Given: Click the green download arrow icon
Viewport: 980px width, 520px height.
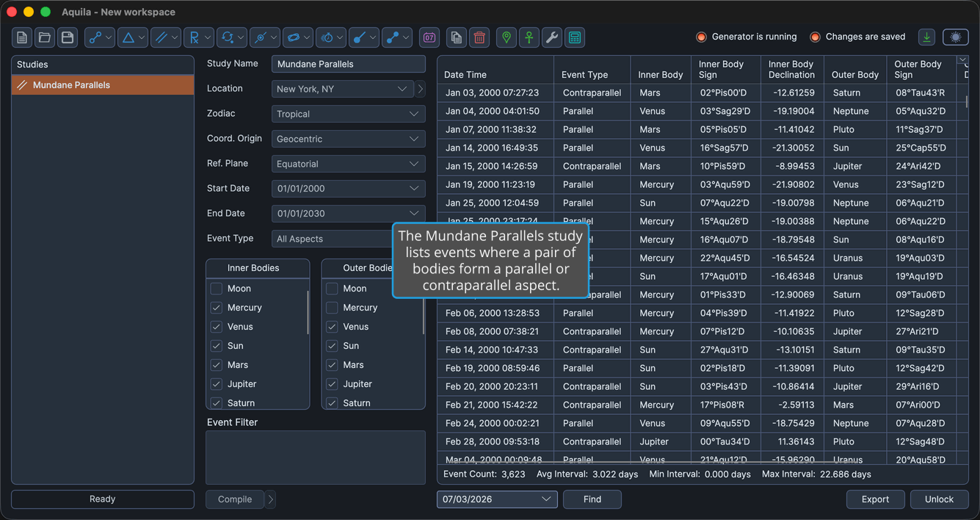Looking at the screenshot, I should [x=927, y=37].
